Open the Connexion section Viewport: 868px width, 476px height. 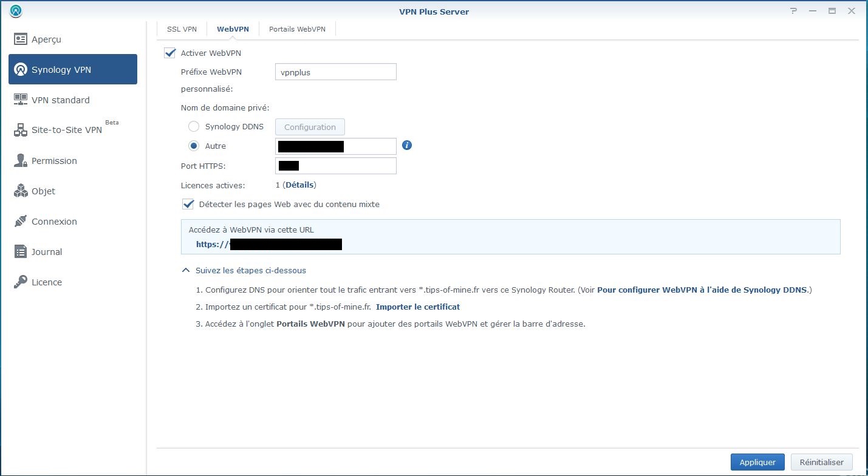coord(73,222)
